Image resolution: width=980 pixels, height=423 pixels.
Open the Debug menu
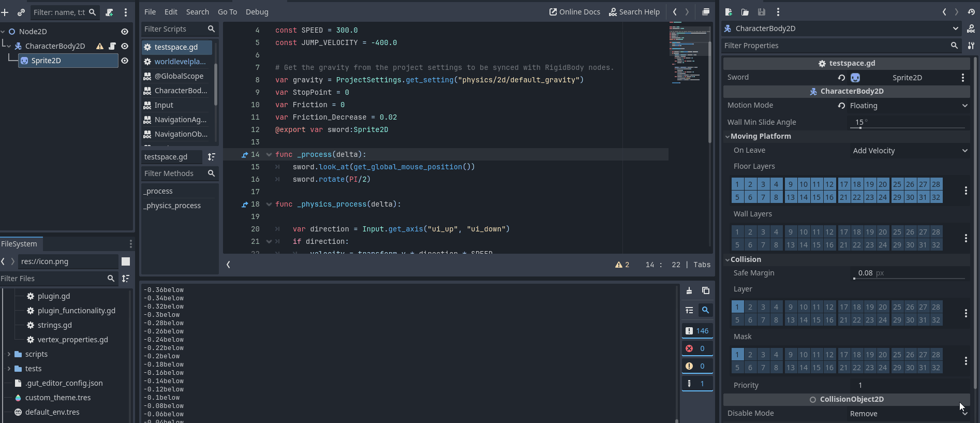coord(257,12)
